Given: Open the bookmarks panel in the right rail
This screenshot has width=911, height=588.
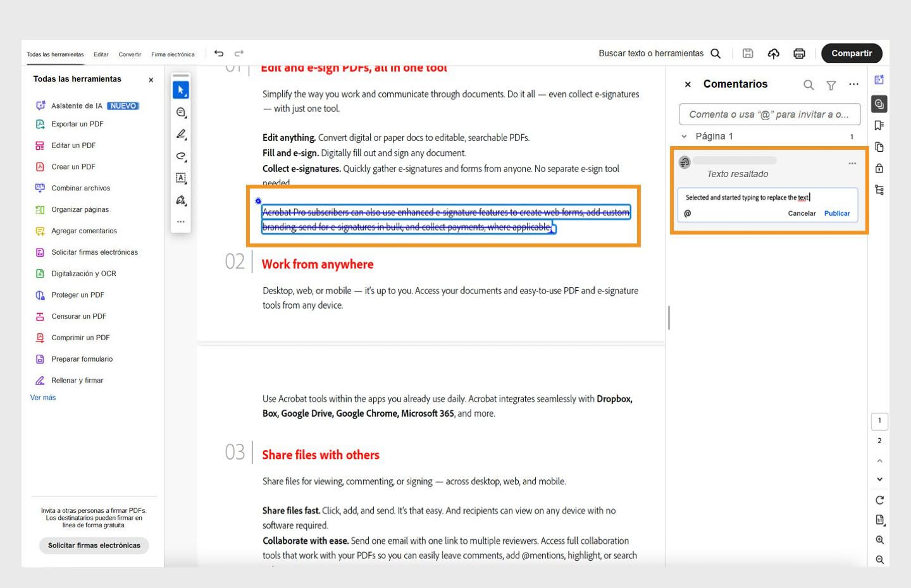Looking at the screenshot, I should click(879, 125).
